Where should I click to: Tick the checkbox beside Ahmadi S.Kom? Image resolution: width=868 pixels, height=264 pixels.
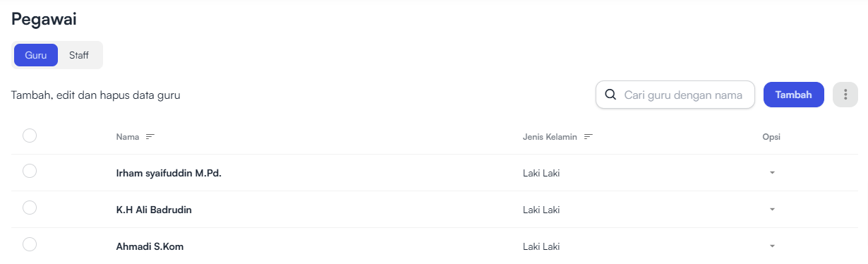point(30,244)
